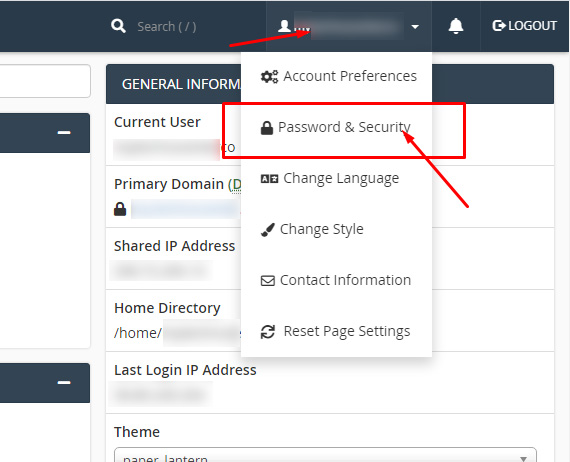
Task: Open the blurred primary domain link
Action: click(185, 209)
